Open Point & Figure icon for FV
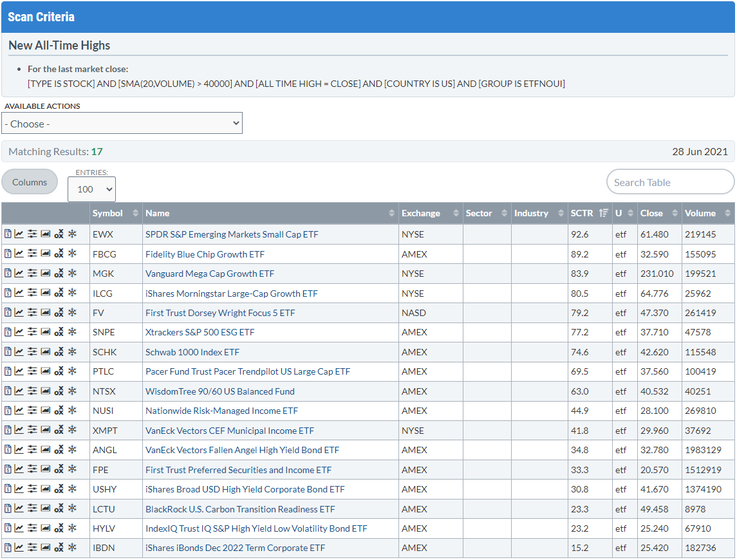 (x=59, y=312)
